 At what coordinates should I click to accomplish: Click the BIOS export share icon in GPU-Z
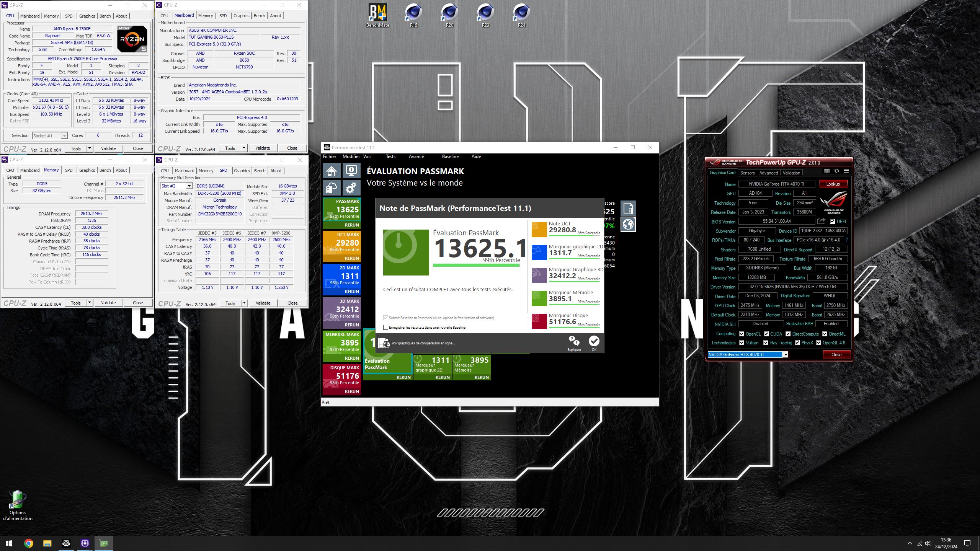(821, 221)
